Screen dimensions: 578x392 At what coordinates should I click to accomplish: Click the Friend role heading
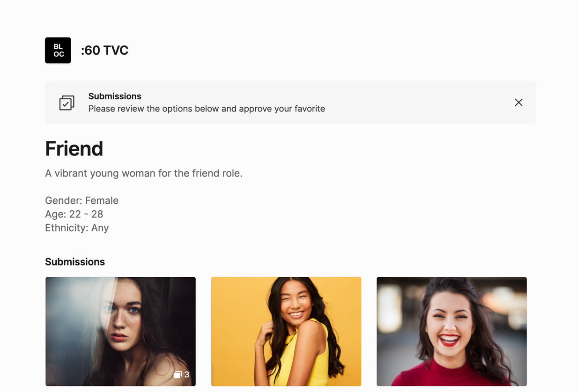coord(74,148)
